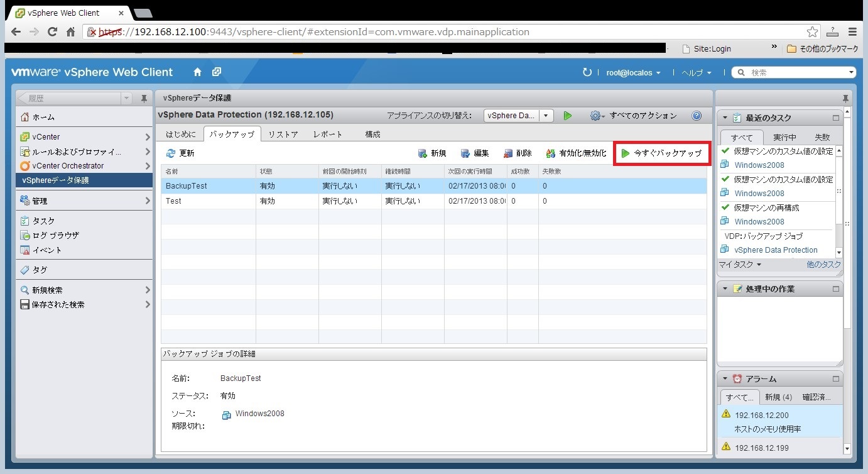Collapse the アラーム panel triangle
This screenshot has height=474, width=868.
tap(725, 379)
